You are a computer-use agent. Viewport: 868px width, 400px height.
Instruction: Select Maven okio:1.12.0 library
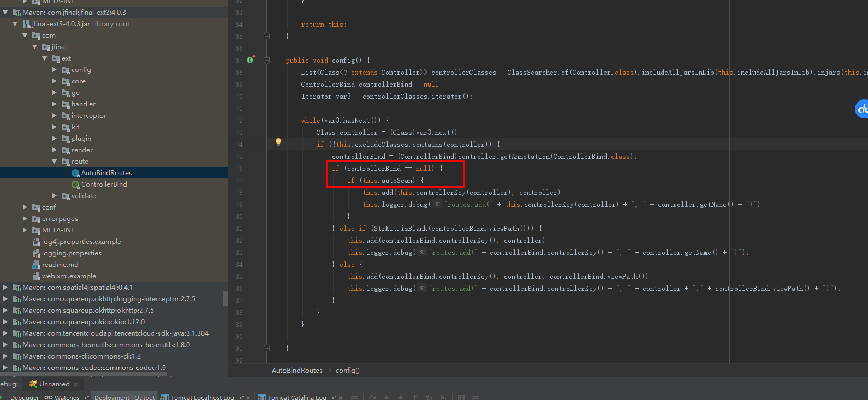84,322
